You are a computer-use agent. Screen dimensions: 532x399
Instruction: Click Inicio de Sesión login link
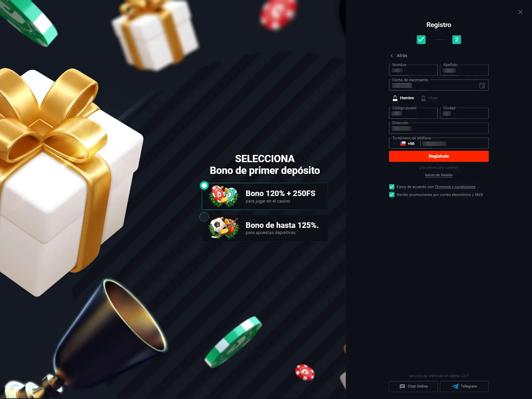coord(439,175)
